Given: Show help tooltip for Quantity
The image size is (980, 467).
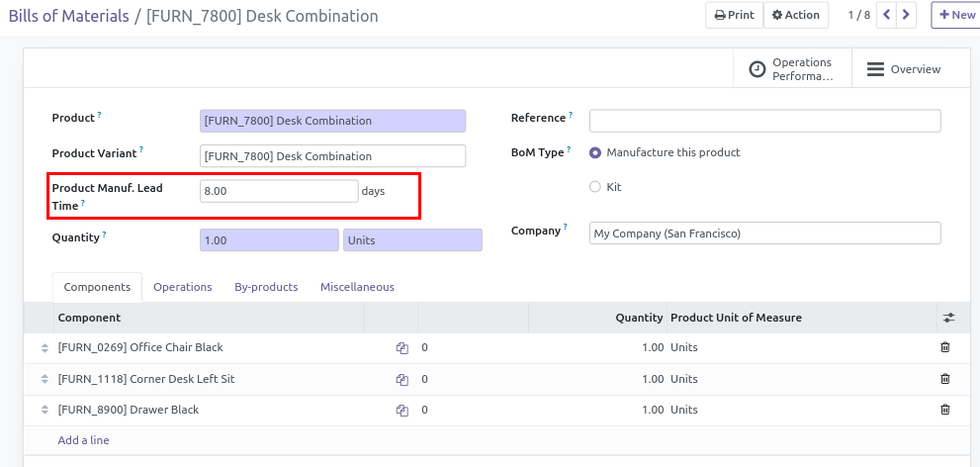Looking at the screenshot, I should [105, 234].
